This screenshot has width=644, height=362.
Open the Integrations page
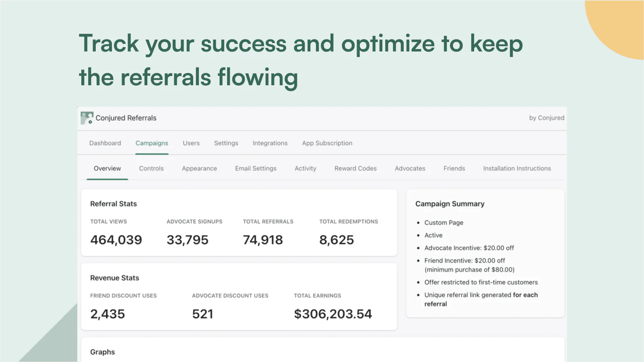click(270, 143)
